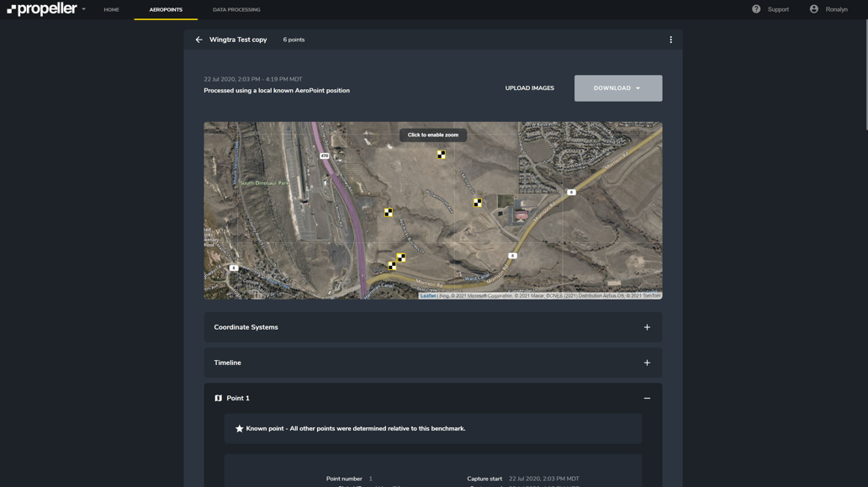Screen dimensions: 868x487
Task: Select the AeroPoint marker nearest the red-roofed building
Action: pyautogui.click(x=478, y=203)
